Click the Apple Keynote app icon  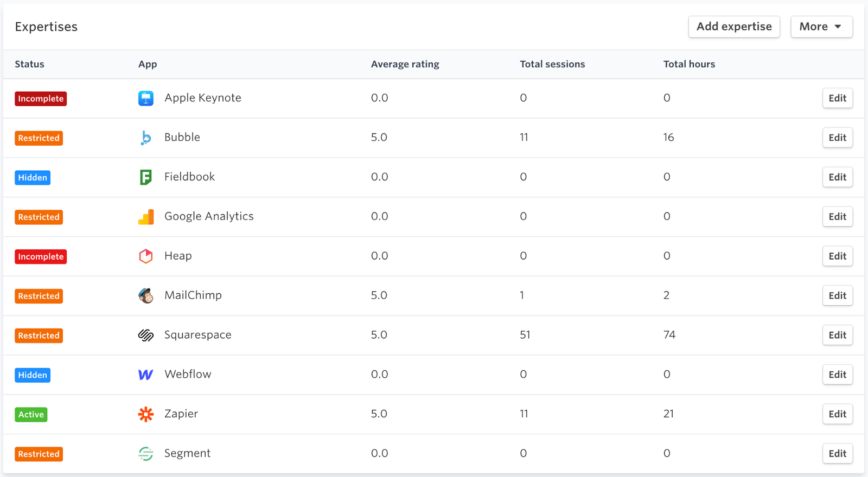(146, 98)
